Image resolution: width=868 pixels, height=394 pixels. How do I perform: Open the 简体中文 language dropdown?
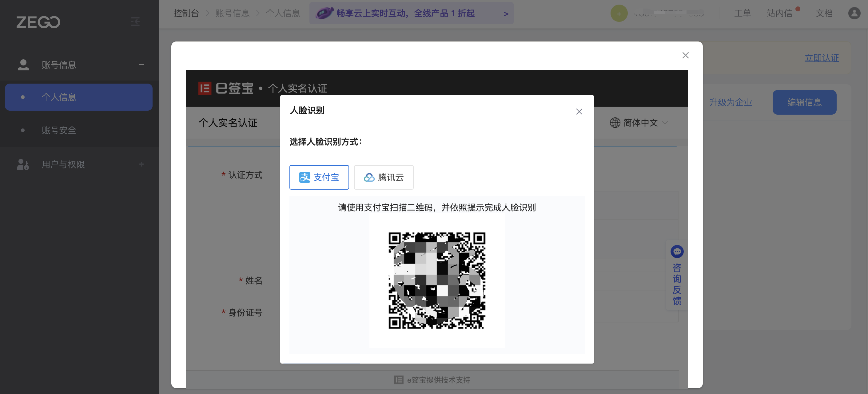[639, 123]
